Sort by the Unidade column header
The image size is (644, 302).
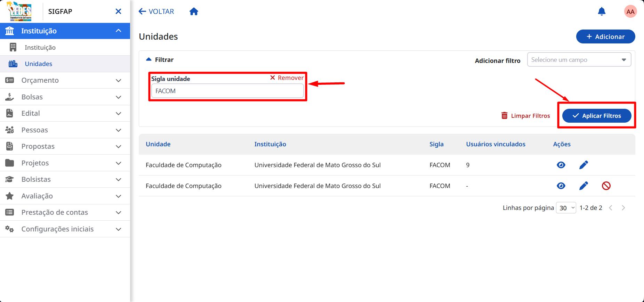click(x=158, y=144)
